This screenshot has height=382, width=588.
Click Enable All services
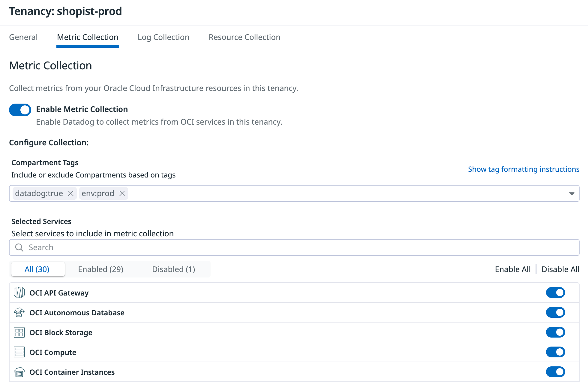[512, 269]
